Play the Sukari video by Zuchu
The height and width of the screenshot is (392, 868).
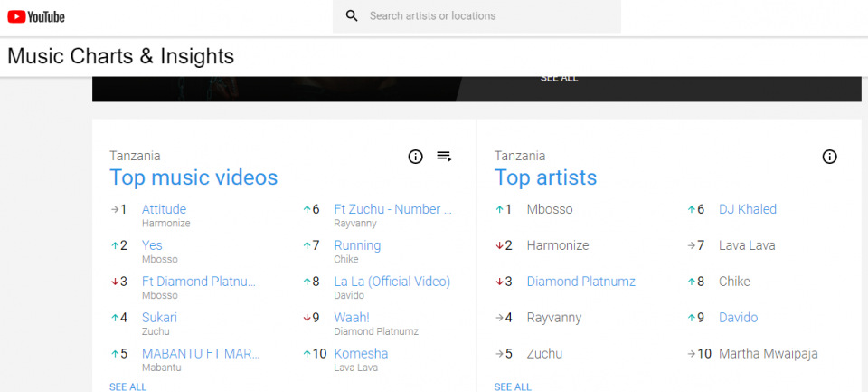point(159,318)
